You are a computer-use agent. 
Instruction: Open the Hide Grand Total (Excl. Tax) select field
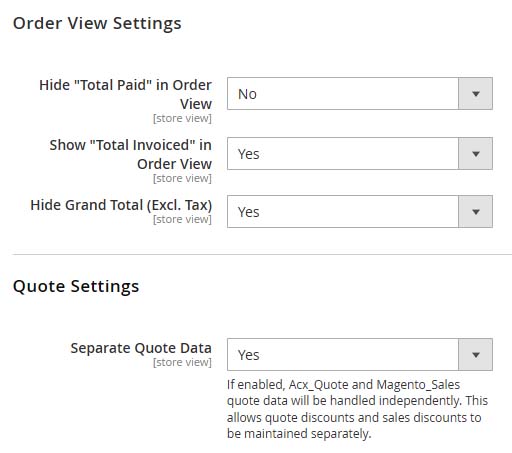pos(360,212)
